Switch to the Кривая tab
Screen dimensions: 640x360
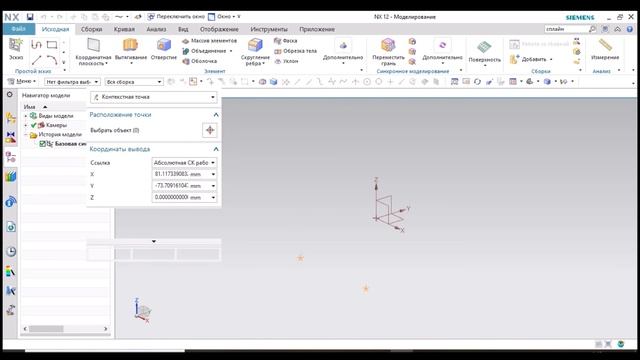[124, 29]
